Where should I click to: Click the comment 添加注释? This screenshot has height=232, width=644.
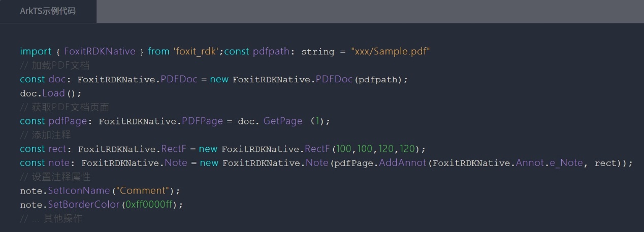click(x=45, y=135)
